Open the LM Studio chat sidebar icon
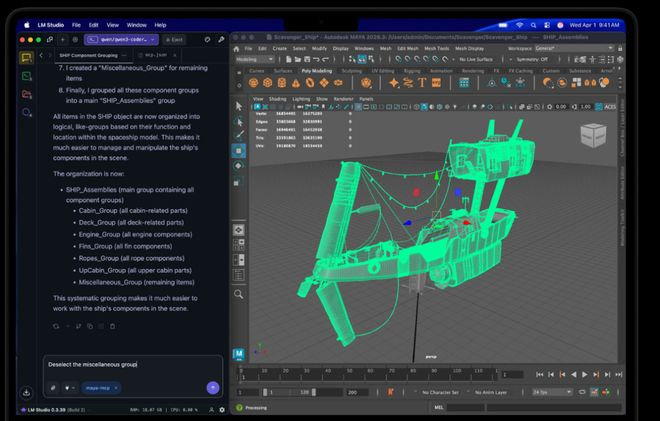Image resolution: width=660 pixels, height=421 pixels. click(27, 57)
